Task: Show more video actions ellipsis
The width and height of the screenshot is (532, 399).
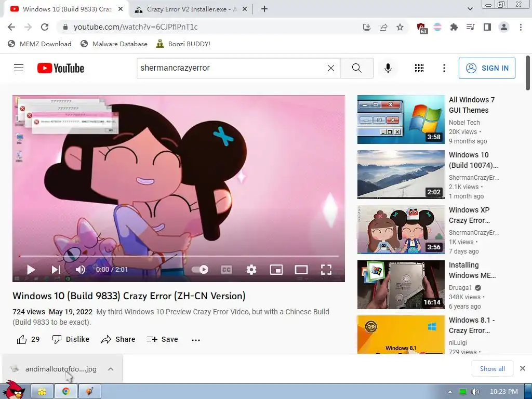Action: [196, 340]
